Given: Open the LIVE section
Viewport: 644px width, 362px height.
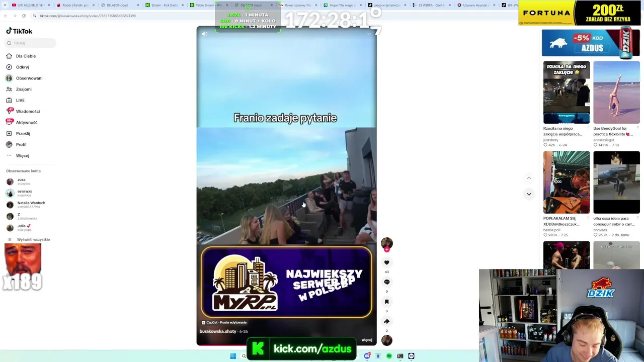Looking at the screenshot, I should pos(15,101).
